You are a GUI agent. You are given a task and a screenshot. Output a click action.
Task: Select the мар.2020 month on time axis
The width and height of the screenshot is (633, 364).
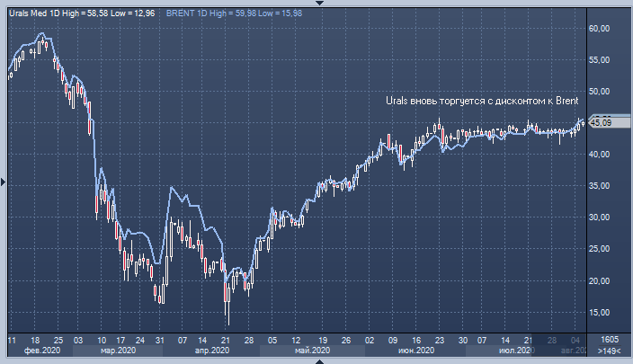118,351
